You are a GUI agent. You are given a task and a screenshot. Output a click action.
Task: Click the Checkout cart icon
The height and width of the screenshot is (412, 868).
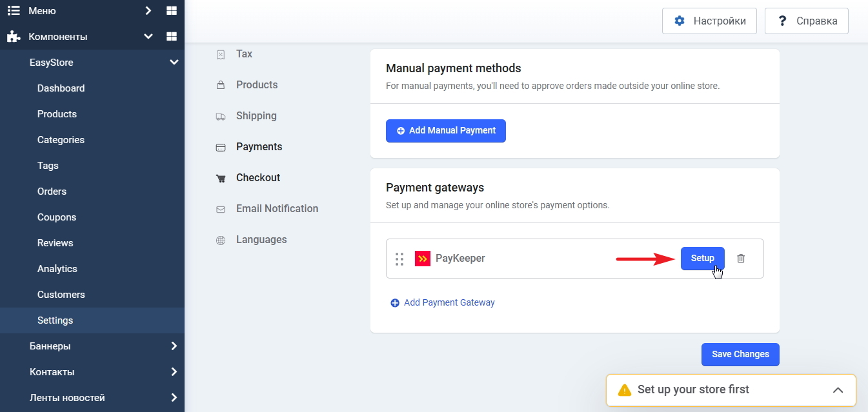(x=221, y=178)
